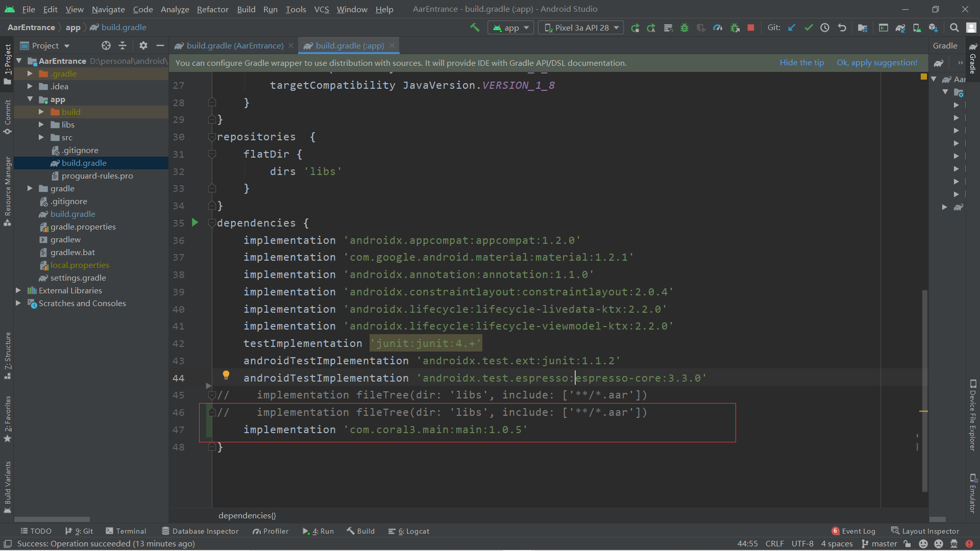The height and width of the screenshot is (551, 980).
Task: Open the Terminal tool window
Action: pyautogui.click(x=126, y=531)
